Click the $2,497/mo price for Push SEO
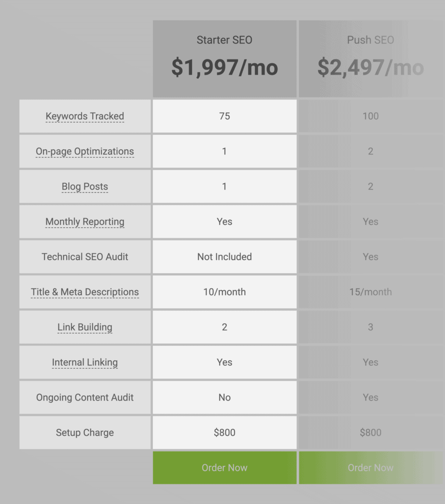 coord(370,68)
